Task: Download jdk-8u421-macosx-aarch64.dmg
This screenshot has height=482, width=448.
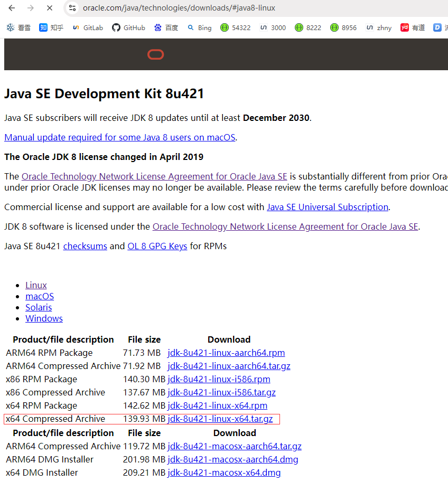Action: coord(233,459)
